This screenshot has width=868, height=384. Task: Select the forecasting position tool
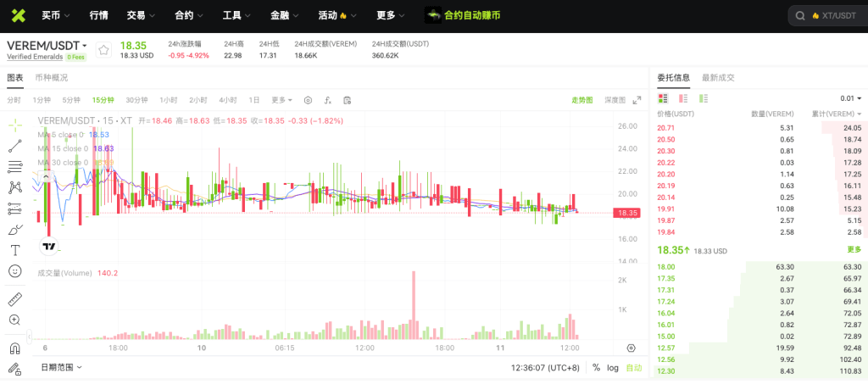click(15, 209)
